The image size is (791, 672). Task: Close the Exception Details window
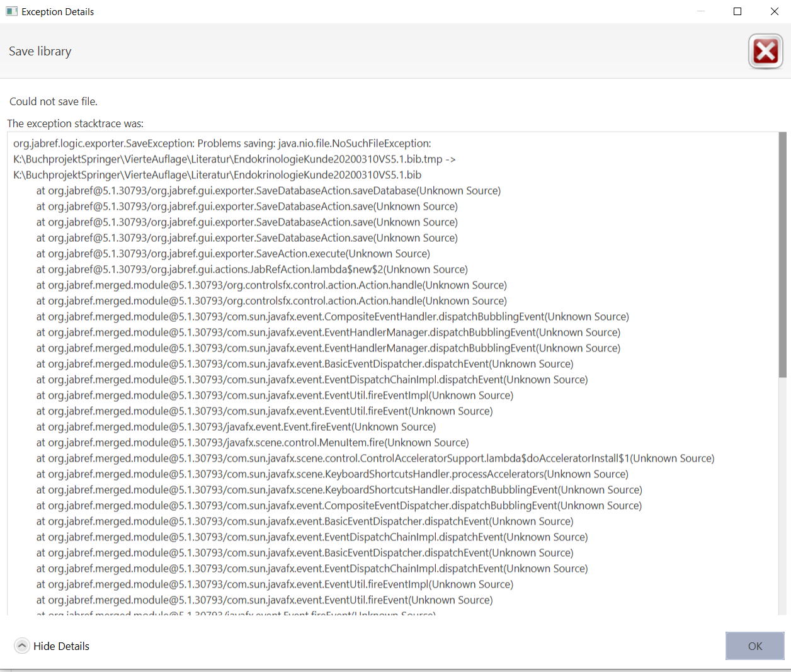(775, 11)
